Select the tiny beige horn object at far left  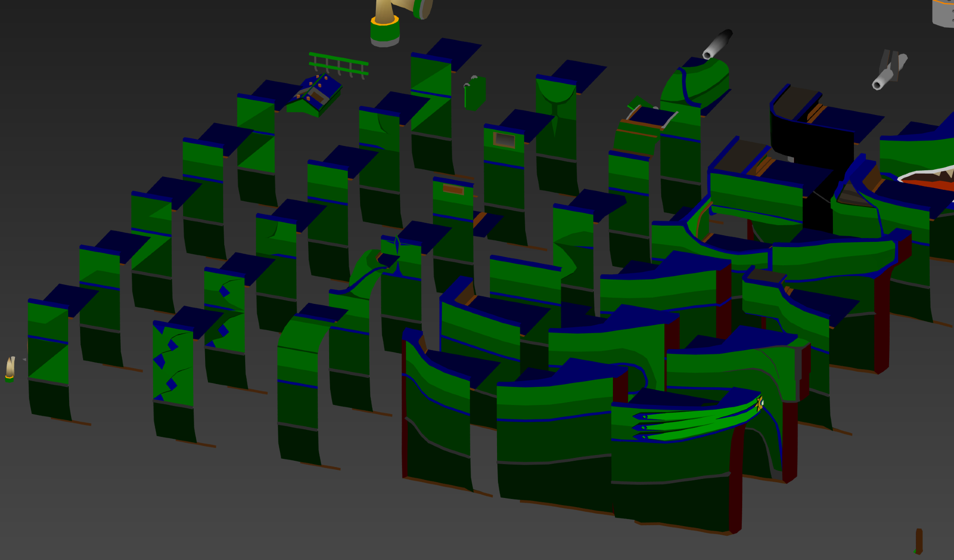coord(10,369)
